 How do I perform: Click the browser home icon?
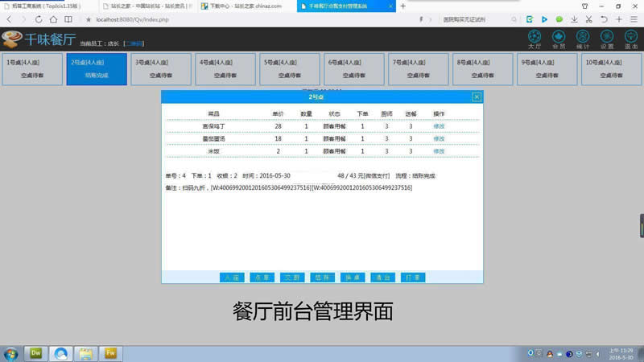click(x=55, y=19)
